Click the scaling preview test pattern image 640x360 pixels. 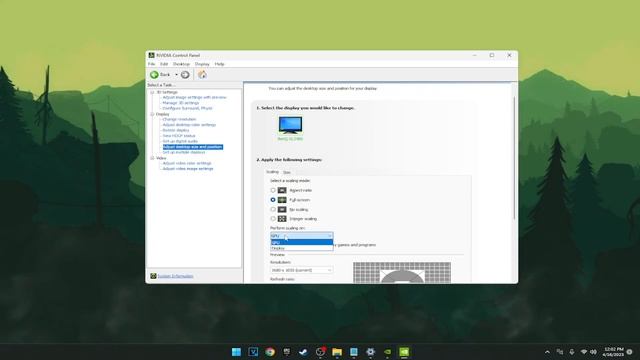pos(402,272)
